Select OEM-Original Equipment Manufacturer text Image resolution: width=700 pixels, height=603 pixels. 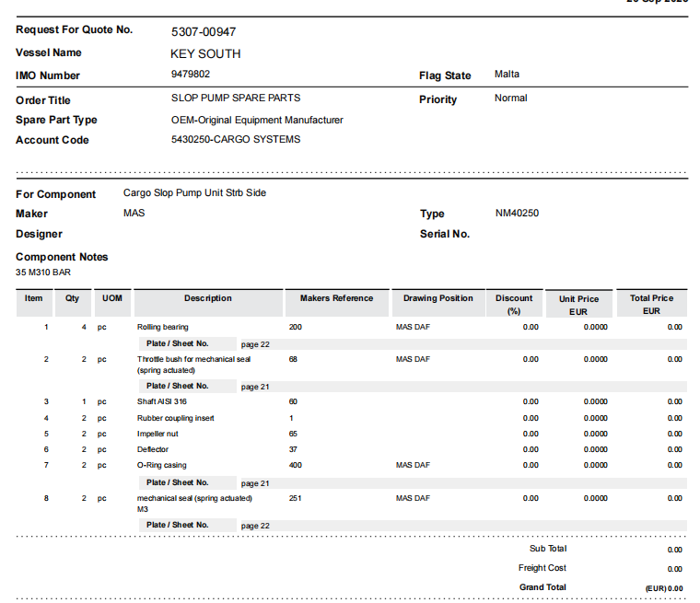click(257, 120)
